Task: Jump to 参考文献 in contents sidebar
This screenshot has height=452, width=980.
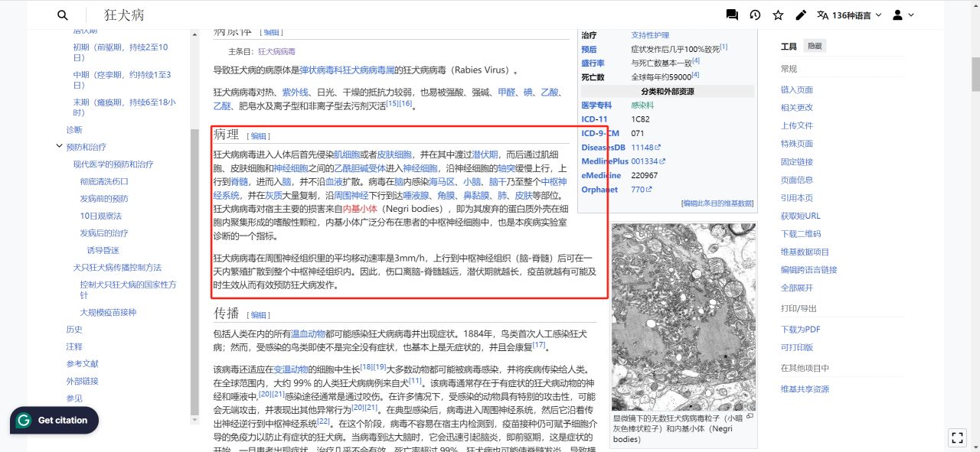Action: click(82, 364)
